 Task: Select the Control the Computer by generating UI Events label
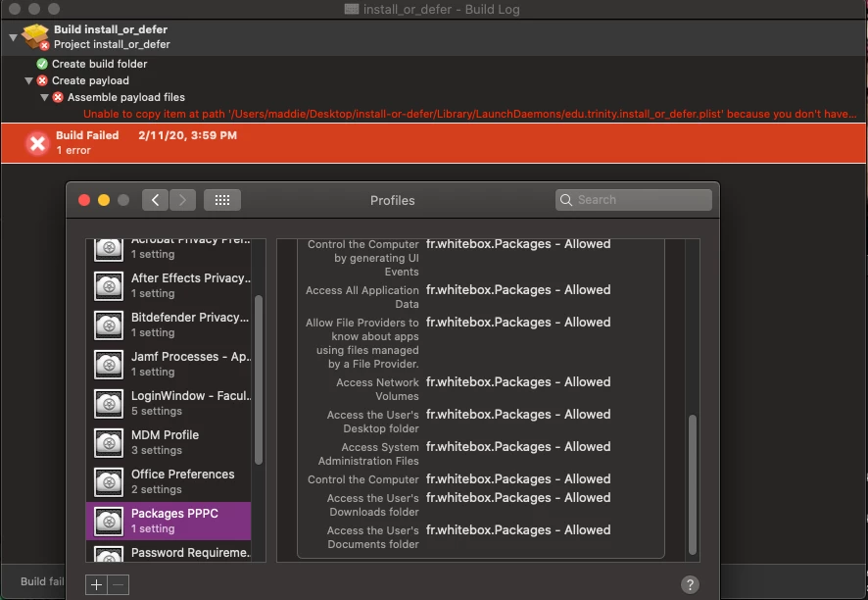[363, 258]
